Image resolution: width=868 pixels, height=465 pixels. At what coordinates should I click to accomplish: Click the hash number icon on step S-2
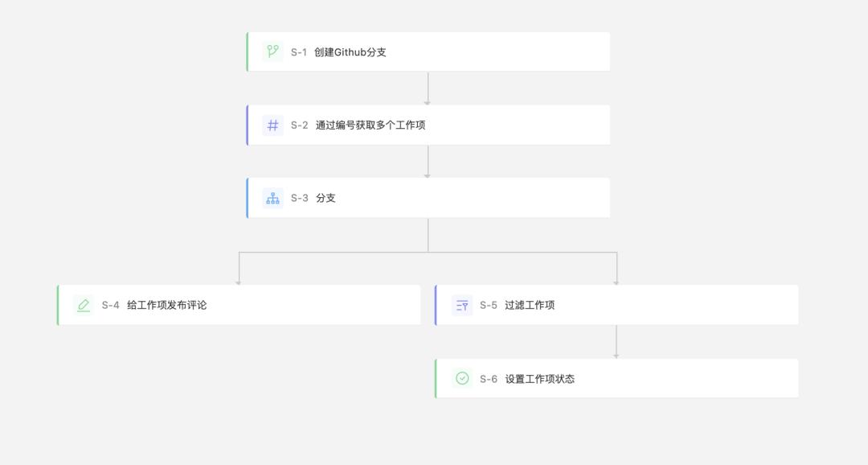[272, 125]
